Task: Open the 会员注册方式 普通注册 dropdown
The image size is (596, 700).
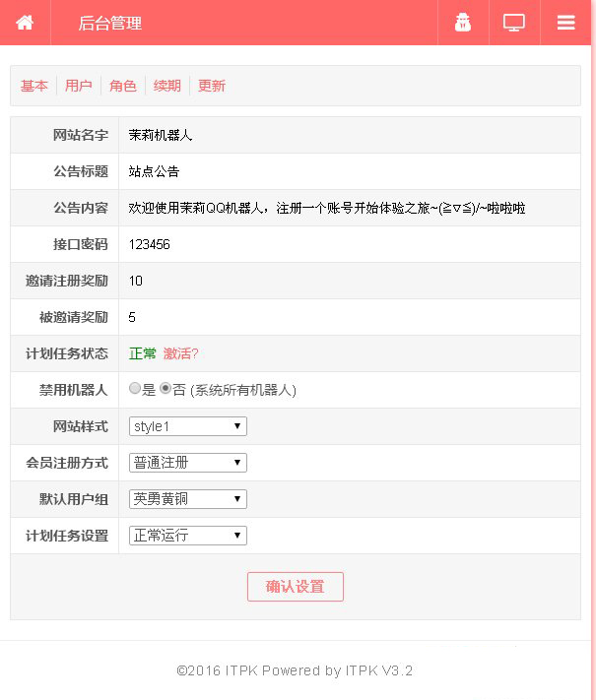Action: tap(187, 463)
